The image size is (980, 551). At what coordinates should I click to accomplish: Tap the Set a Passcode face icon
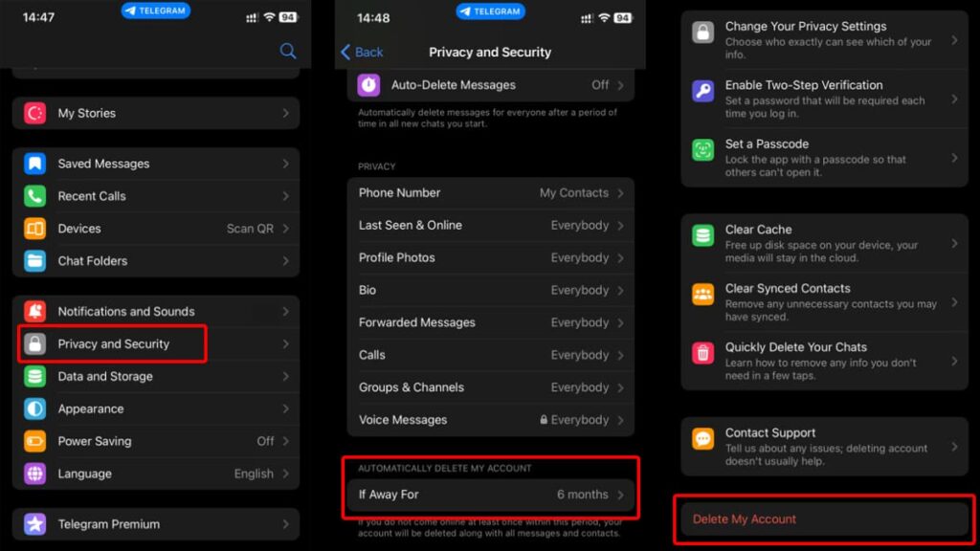703,150
